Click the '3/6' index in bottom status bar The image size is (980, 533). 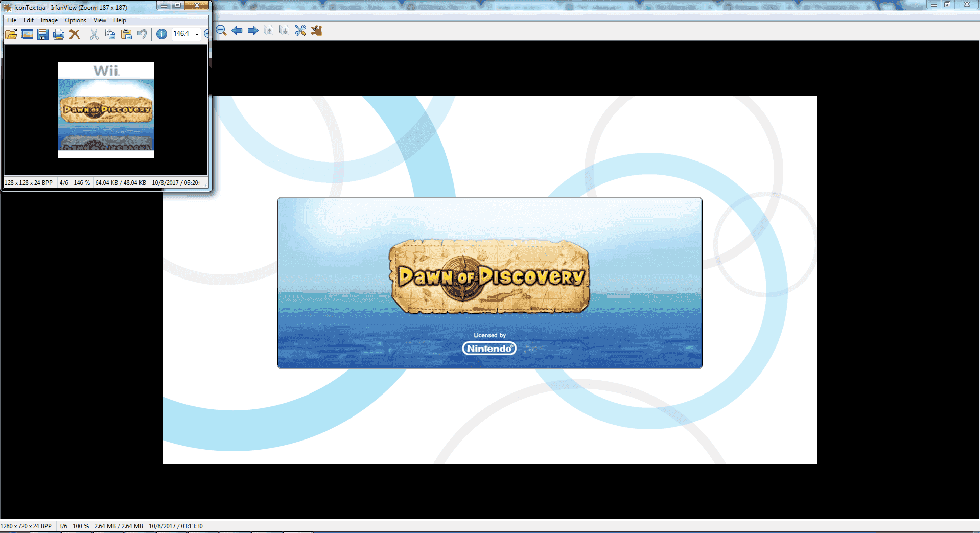[x=63, y=526]
